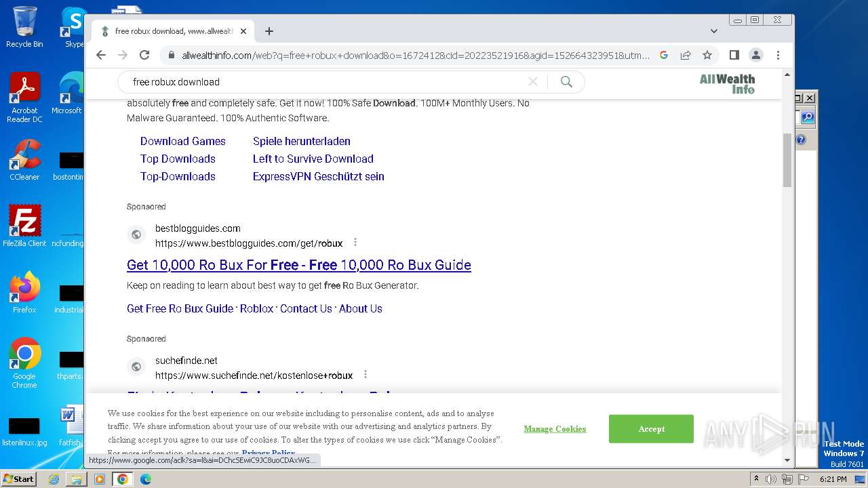Open the Start menu
Image resolution: width=868 pixels, height=488 pixels.
coord(18,479)
